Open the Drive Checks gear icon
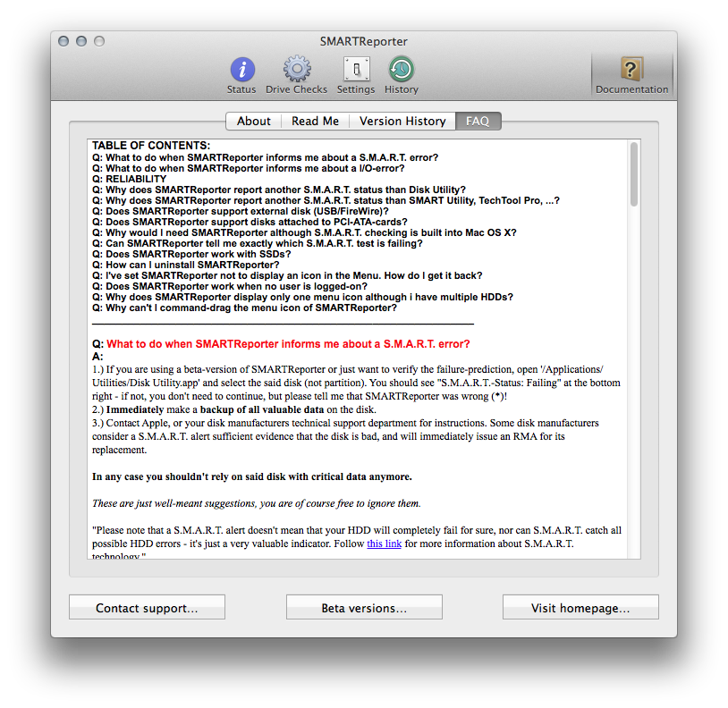The height and width of the screenshot is (708, 728). 297,69
